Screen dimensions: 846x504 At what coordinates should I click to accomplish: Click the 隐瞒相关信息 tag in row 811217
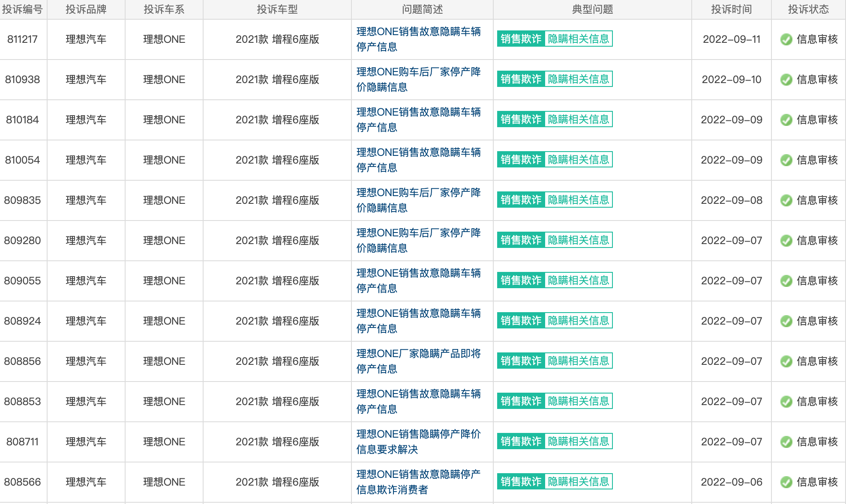579,39
